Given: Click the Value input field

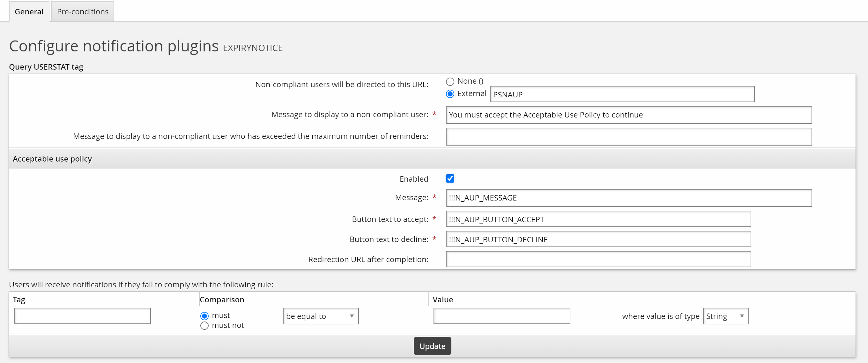Looking at the screenshot, I should [501, 316].
